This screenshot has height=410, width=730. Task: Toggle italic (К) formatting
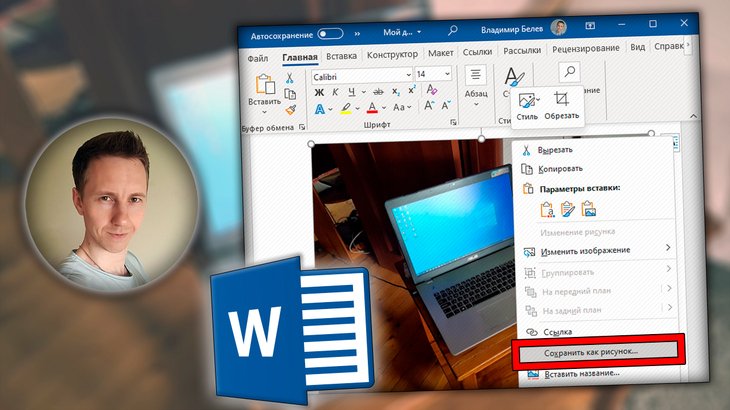[x=336, y=93]
